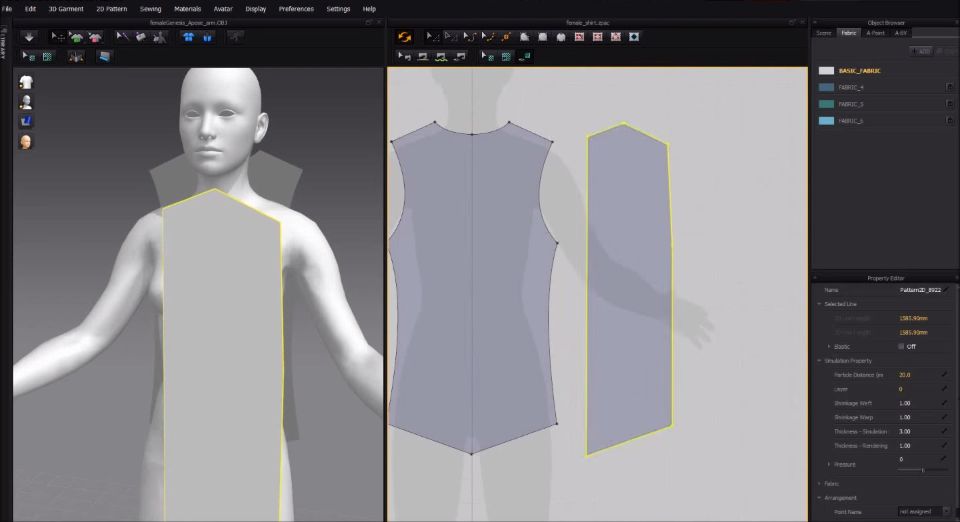Image resolution: width=960 pixels, height=522 pixels.
Task: Open the Settings menu
Action: [x=338, y=9]
